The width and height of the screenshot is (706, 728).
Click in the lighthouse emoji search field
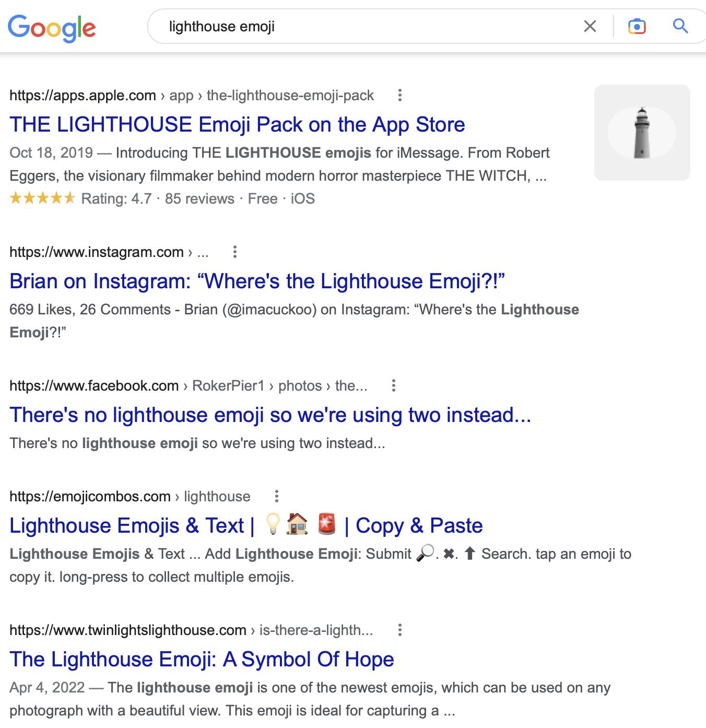point(366,27)
